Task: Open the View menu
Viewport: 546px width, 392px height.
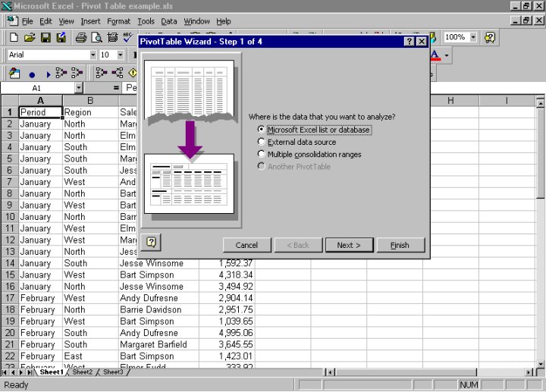Action: tap(66, 21)
